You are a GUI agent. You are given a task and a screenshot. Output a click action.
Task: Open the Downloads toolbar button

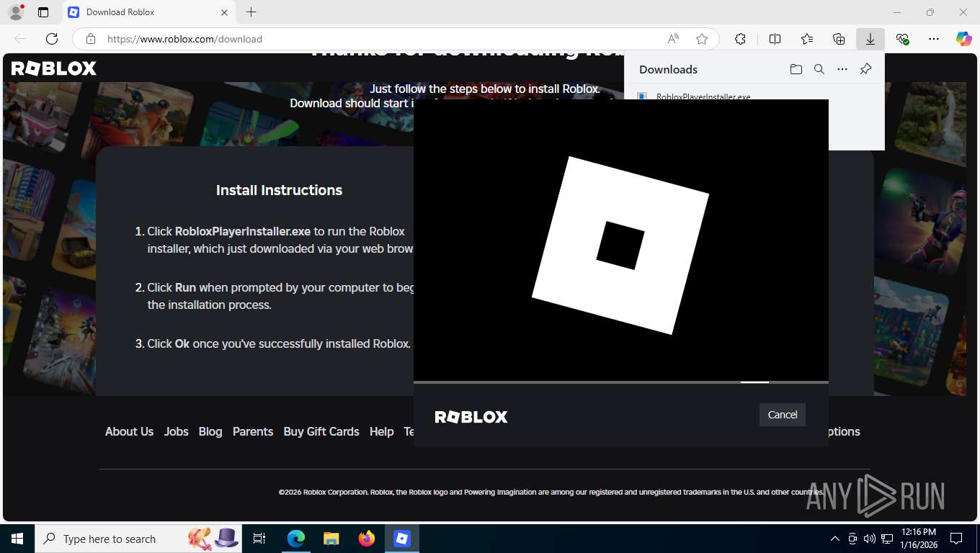(x=870, y=39)
